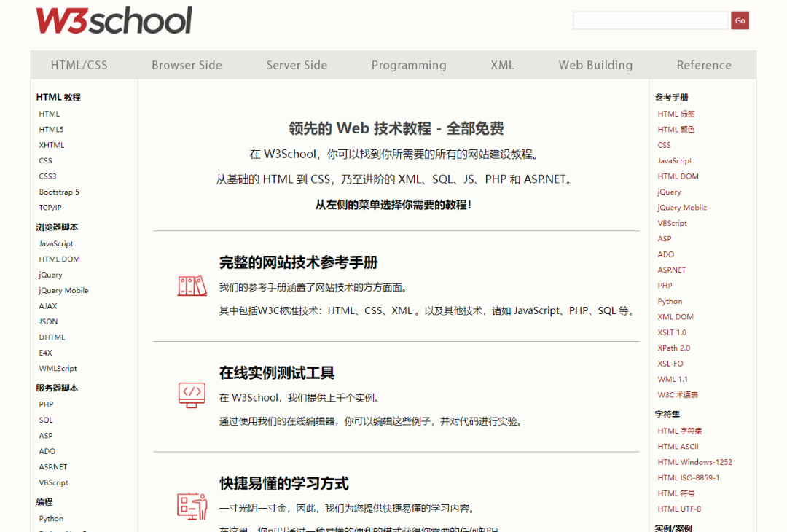
Task: Open the Browser Side navigation tab
Action: [187, 65]
